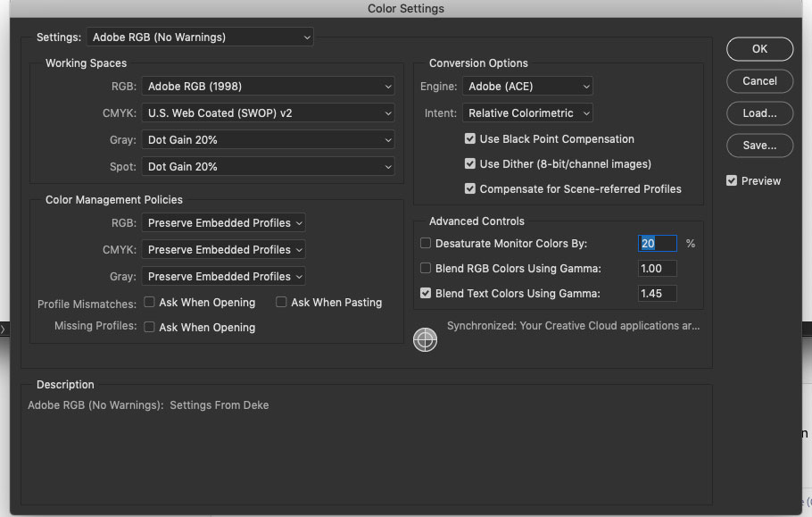Image resolution: width=812 pixels, height=517 pixels.
Task: Enable Blend RGB Colors Using Gamma
Action: point(426,268)
